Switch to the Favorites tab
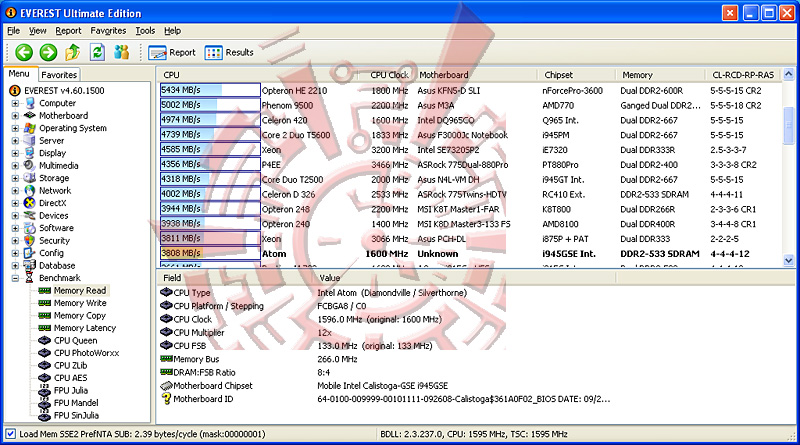Viewport: 800px width, 445px height. click(x=59, y=75)
